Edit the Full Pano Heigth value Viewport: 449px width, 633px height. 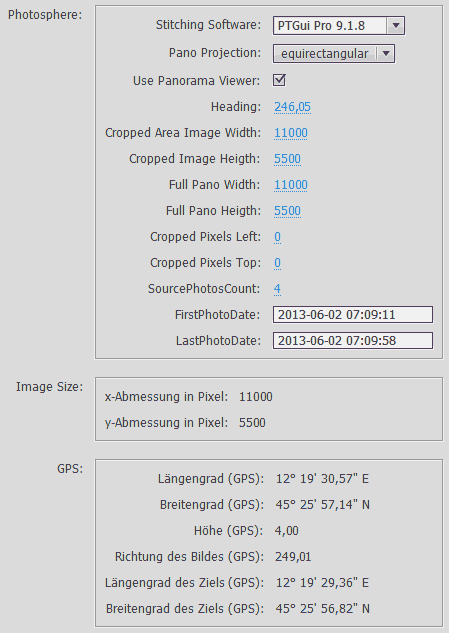[287, 211]
